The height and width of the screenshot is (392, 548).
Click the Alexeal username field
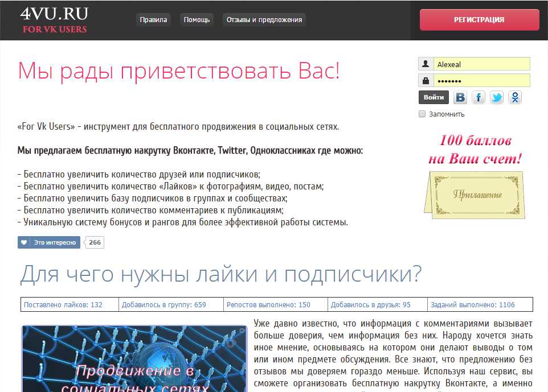click(481, 64)
